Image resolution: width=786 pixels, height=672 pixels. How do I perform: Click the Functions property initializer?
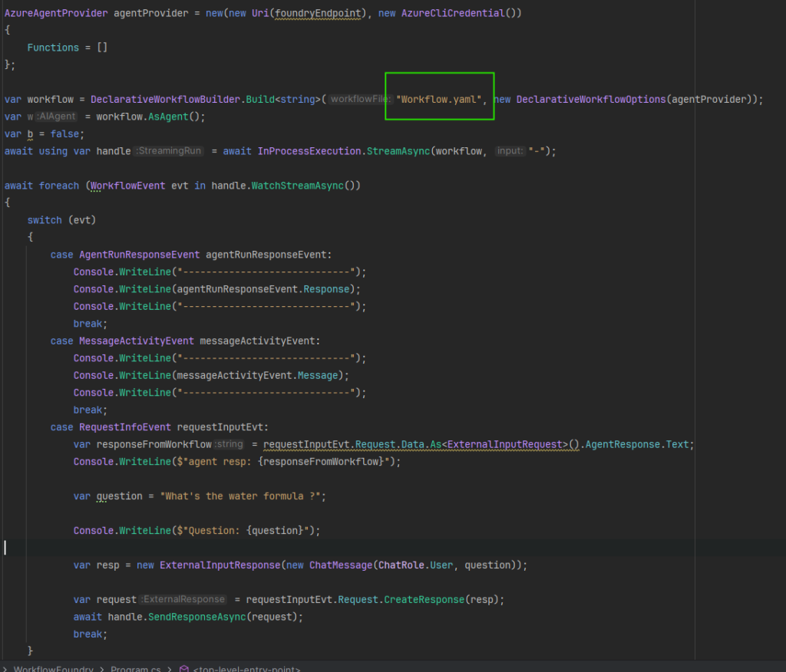(x=53, y=48)
